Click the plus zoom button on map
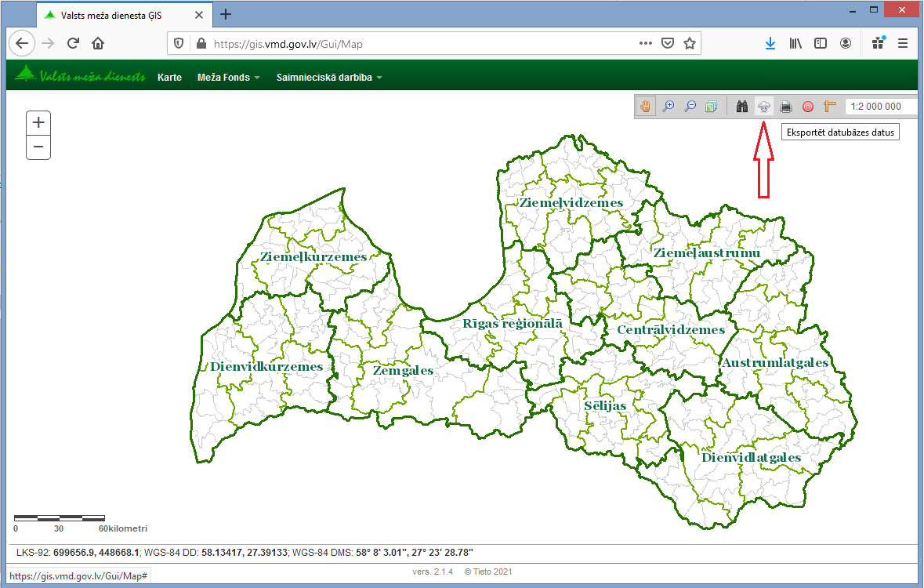This screenshot has width=924, height=588. (38, 122)
